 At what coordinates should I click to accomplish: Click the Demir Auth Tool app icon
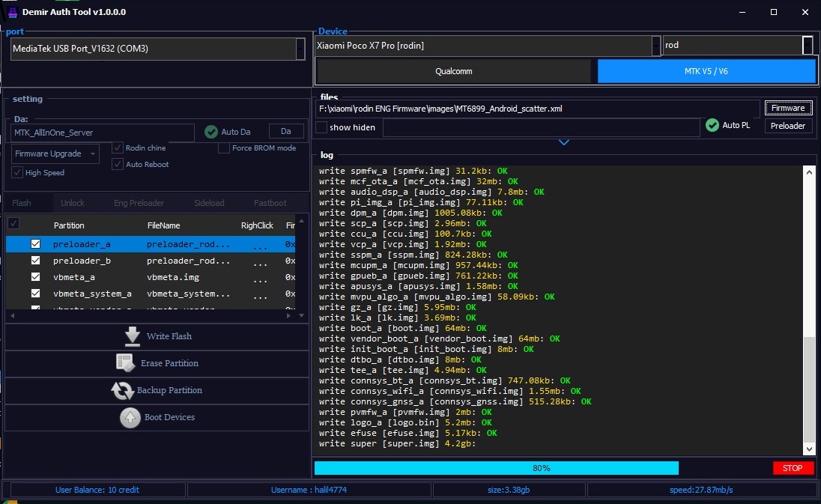click(13, 12)
